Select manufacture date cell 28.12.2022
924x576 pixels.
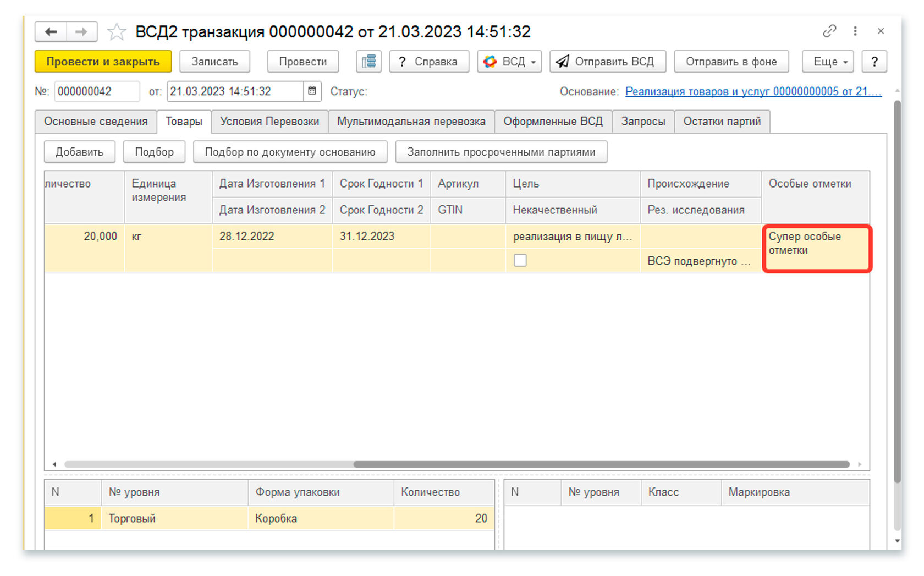click(x=272, y=237)
